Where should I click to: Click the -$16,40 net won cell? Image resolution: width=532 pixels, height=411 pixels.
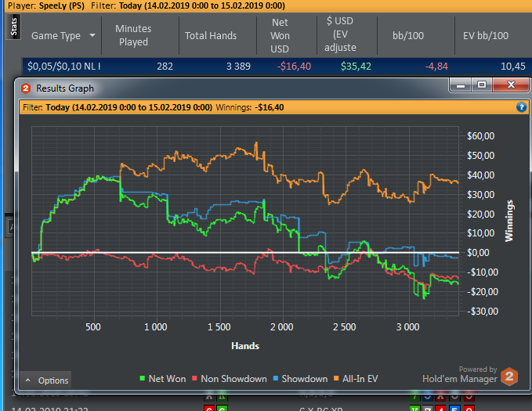pyautogui.click(x=294, y=66)
